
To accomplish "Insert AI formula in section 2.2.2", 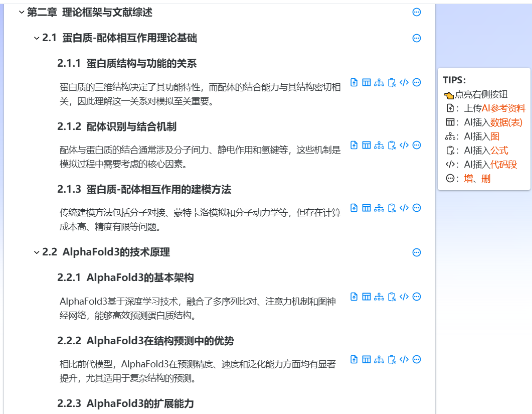I will (x=392, y=360).
